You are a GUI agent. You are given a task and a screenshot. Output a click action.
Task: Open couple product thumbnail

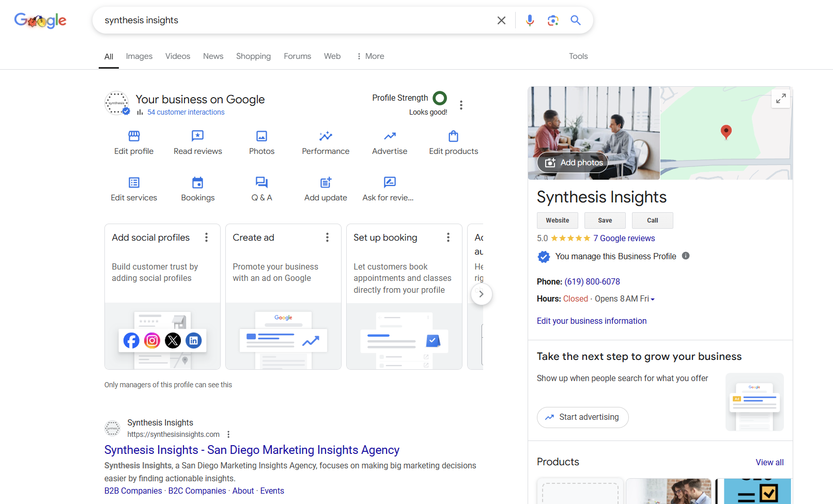click(x=669, y=491)
